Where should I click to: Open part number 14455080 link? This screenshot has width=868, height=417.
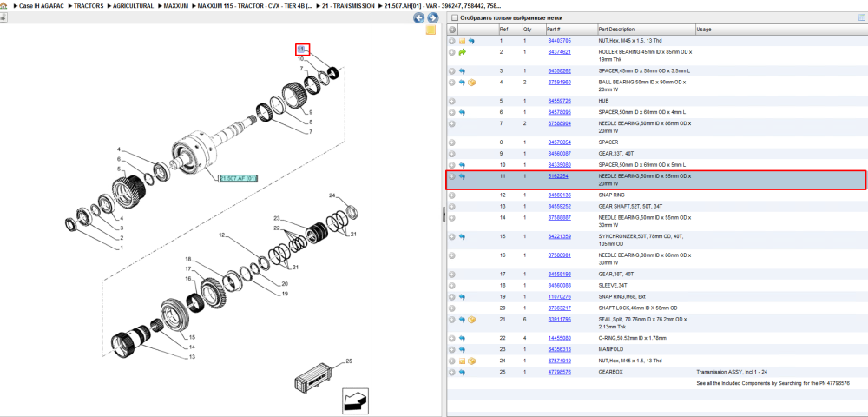click(559, 338)
